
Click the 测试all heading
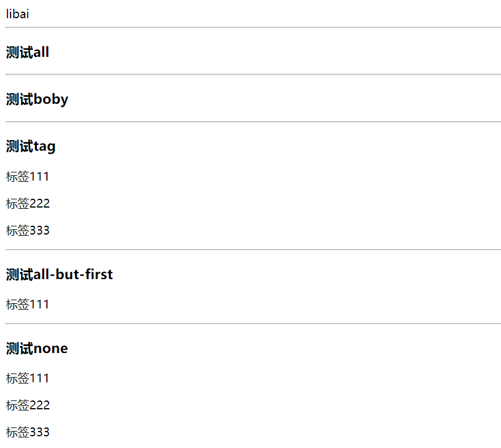[x=28, y=53]
